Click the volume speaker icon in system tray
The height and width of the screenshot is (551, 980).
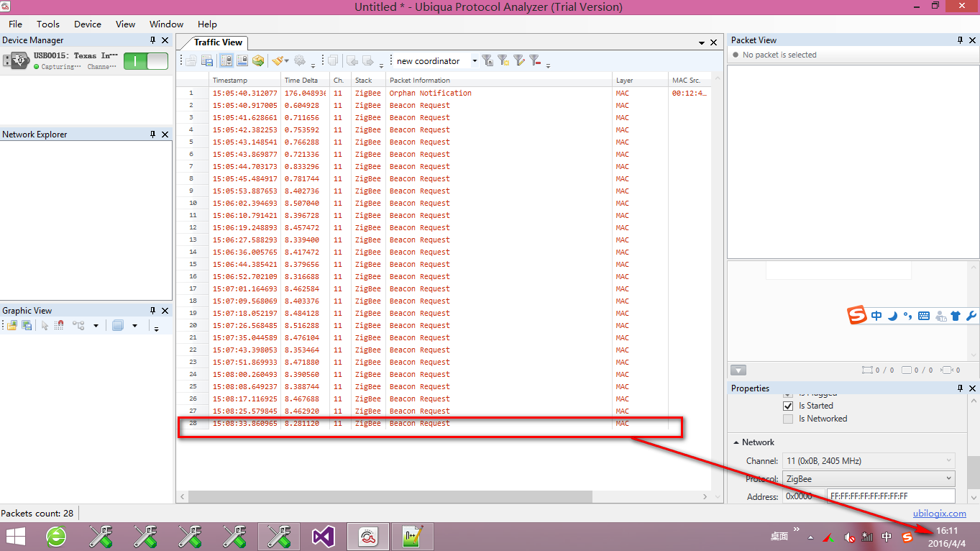[x=849, y=537]
